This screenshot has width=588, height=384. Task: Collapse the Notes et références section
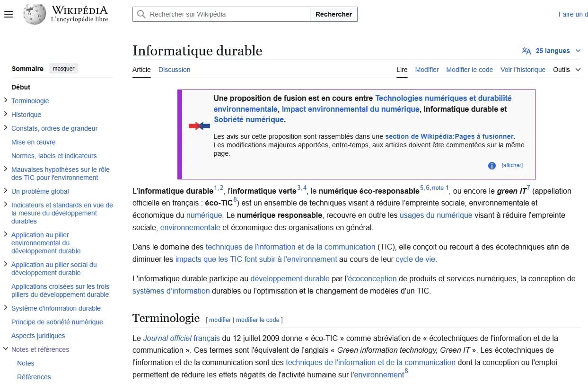6,349
